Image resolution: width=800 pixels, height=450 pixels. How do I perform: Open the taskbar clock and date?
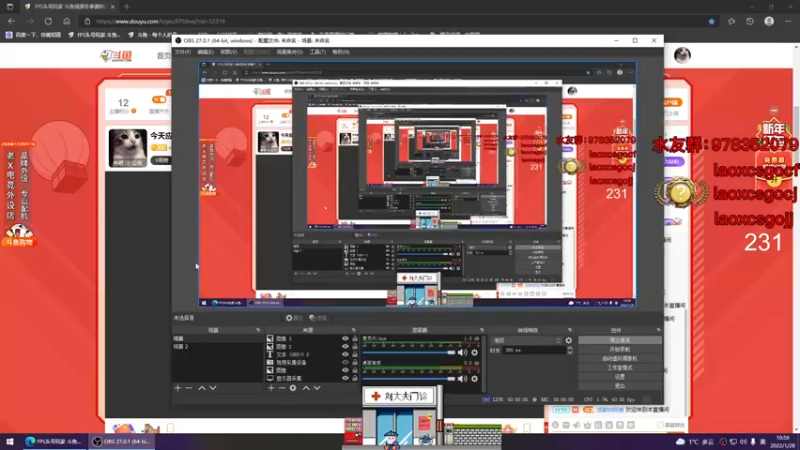(785, 442)
